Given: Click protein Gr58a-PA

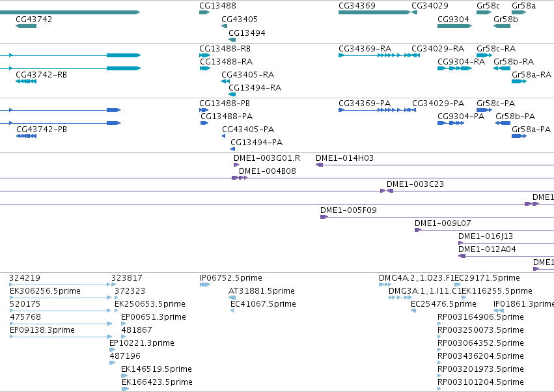Looking at the screenshot, I should point(531,130).
